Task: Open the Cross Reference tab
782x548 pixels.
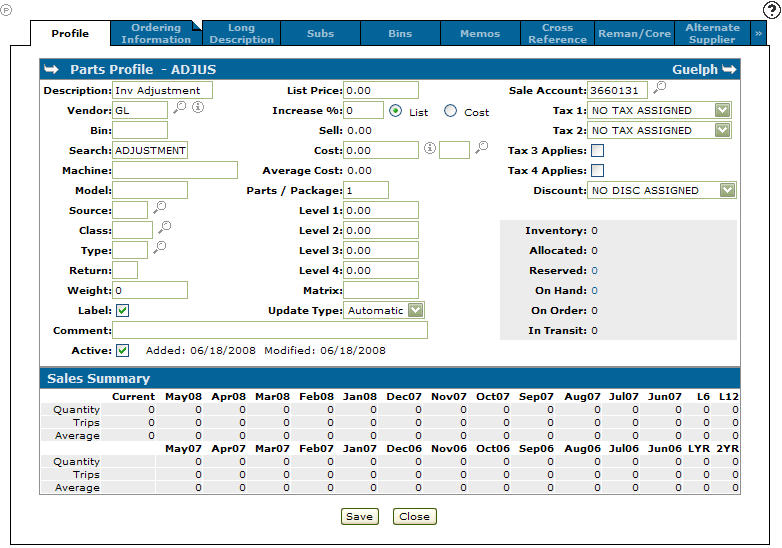Action: pos(557,33)
